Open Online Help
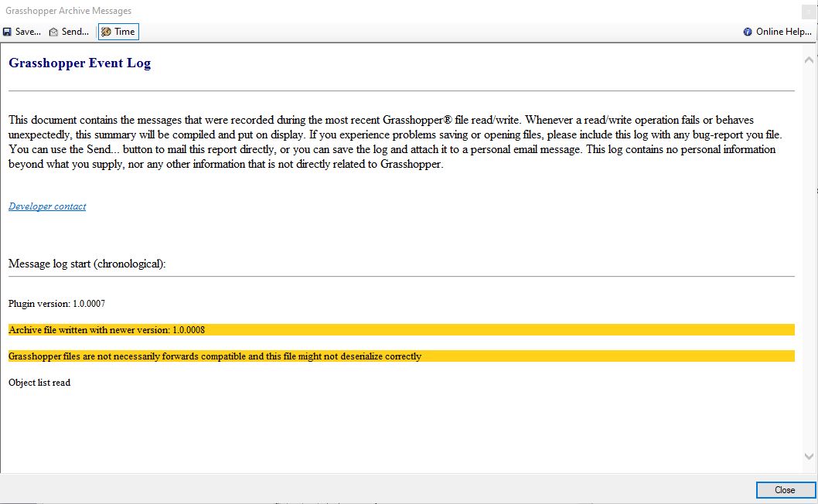This screenshot has height=504, width=818. click(777, 32)
